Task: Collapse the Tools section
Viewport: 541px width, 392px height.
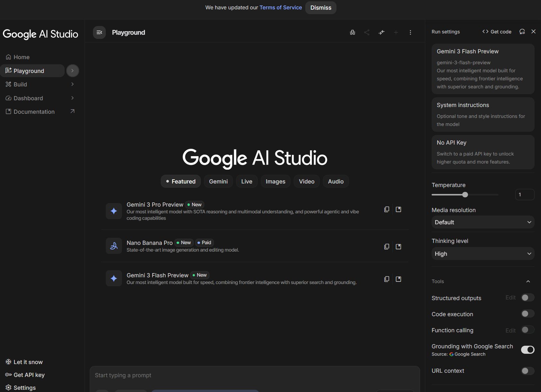Action: [x=528, y=281]
